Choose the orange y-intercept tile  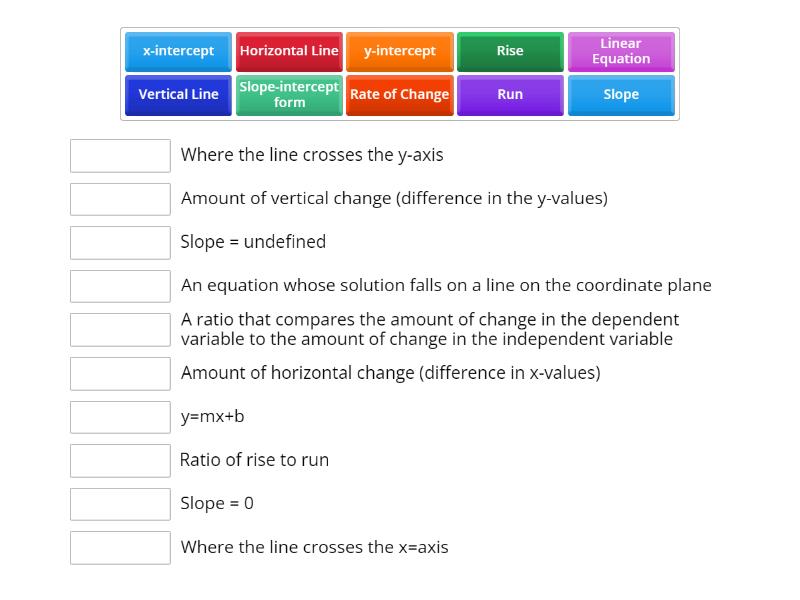(x=399, y=52)
